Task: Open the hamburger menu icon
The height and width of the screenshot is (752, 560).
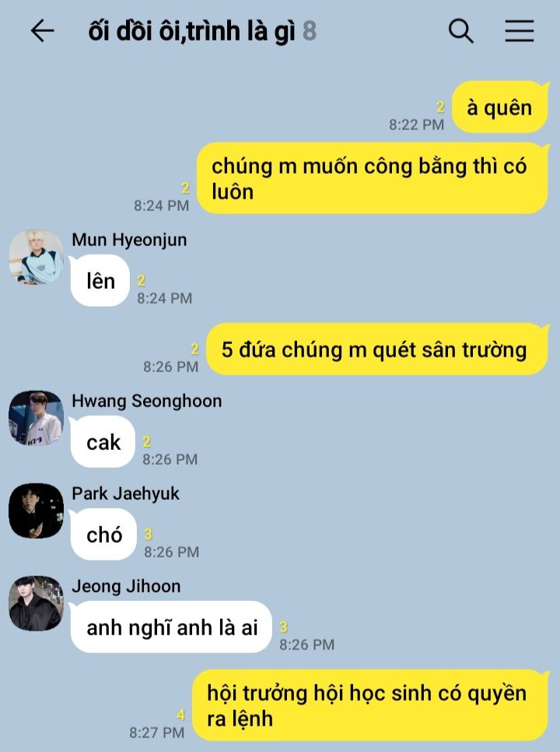Action: 520,31
